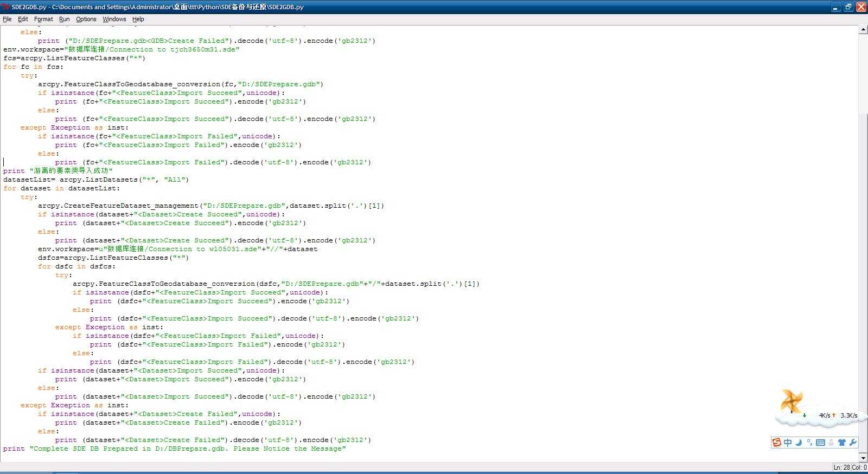Click the Sogou S logo on input bar
Screen dimensions: 868x474
777,443
